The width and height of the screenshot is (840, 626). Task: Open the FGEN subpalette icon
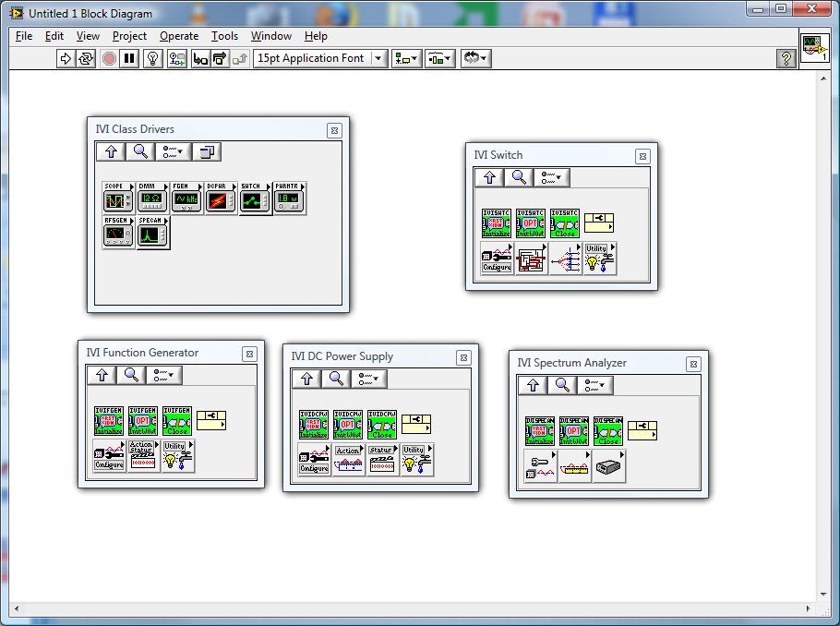point(186,198)
